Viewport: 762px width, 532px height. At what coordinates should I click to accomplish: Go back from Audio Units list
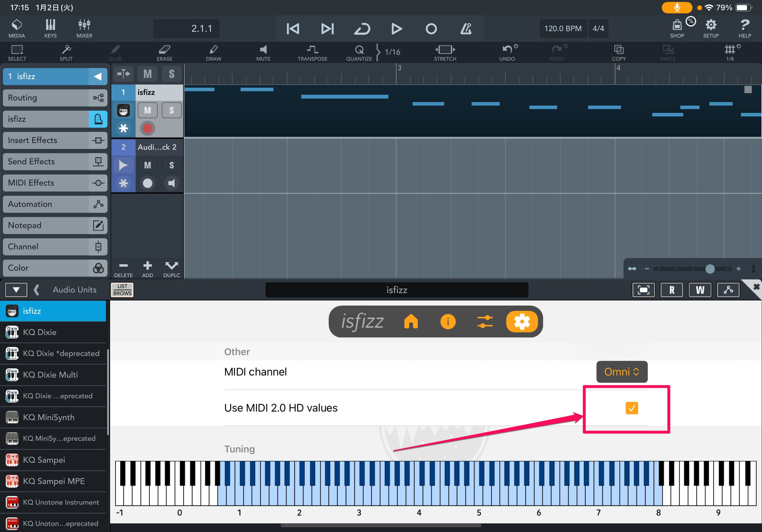tap(36, 290)
